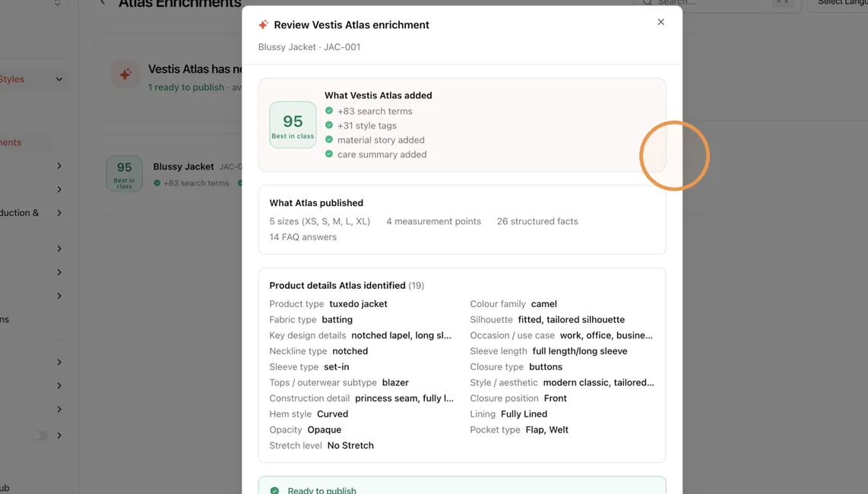
Task: Click the 'What Vestis Atlas added' heading
Action: (378, 95)
